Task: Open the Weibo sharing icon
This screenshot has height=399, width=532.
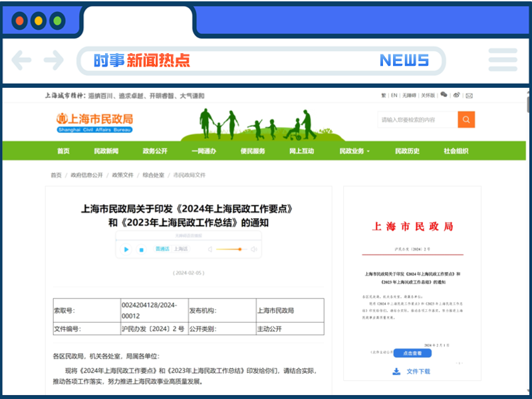Action: pos(456,95)
